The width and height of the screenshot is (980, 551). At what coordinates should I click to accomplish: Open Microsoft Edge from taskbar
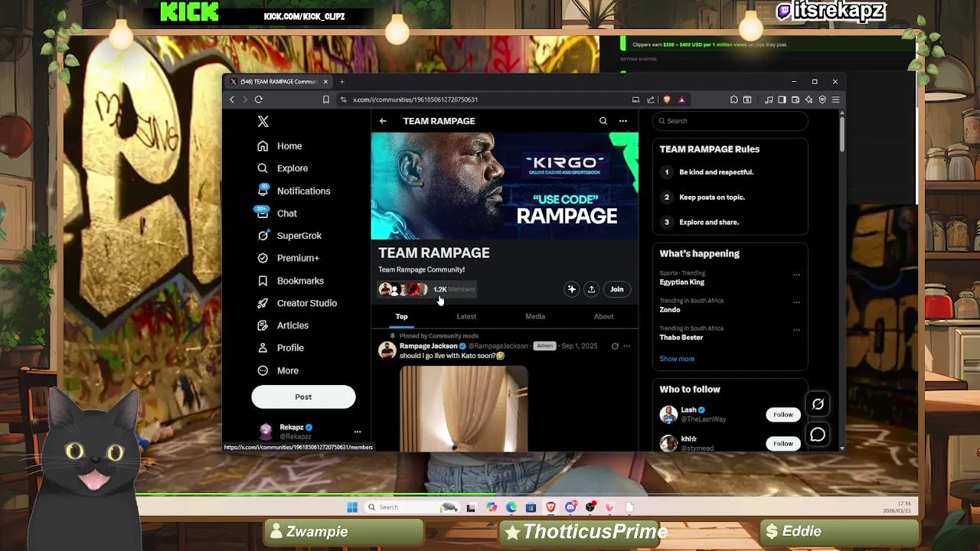pos(511,507)
